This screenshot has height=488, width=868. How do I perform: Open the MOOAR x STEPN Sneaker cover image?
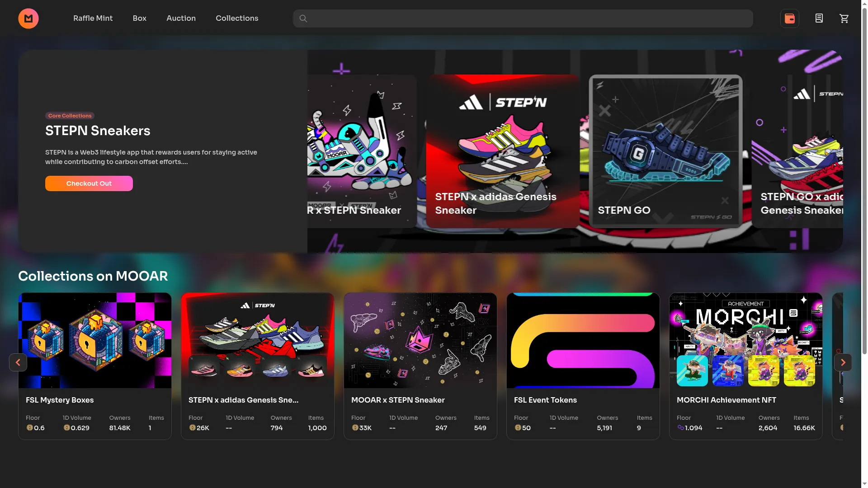tap(420, 340)
